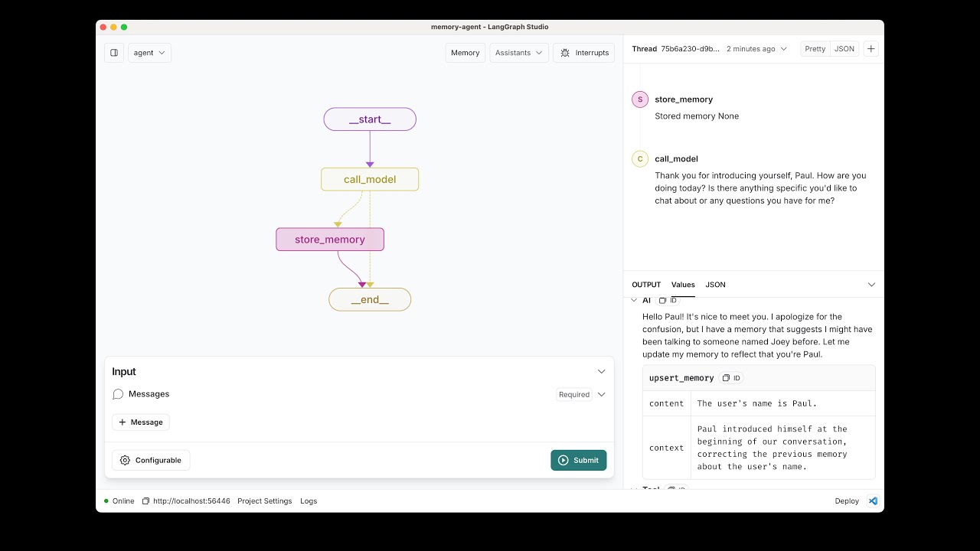Viewport: 980px width, 551px height.
Task: Select the JSON output tab
Action: point(715,285)
